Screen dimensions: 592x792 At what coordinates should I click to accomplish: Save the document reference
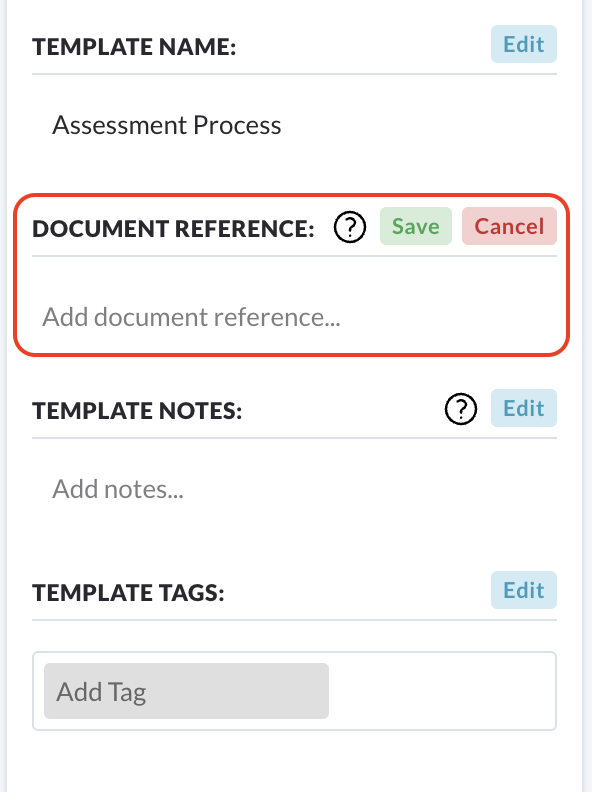click(416, 226)
